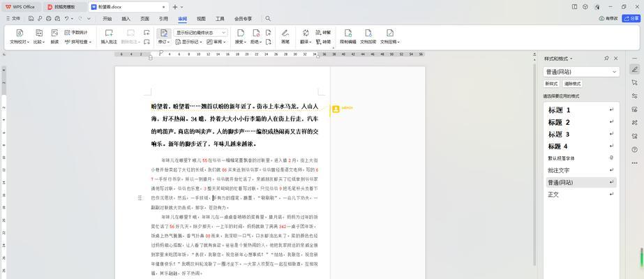Viewport: 644px width, 279px height.
Task: Run 拼写检查 spell check
Action: click(77, 42)
